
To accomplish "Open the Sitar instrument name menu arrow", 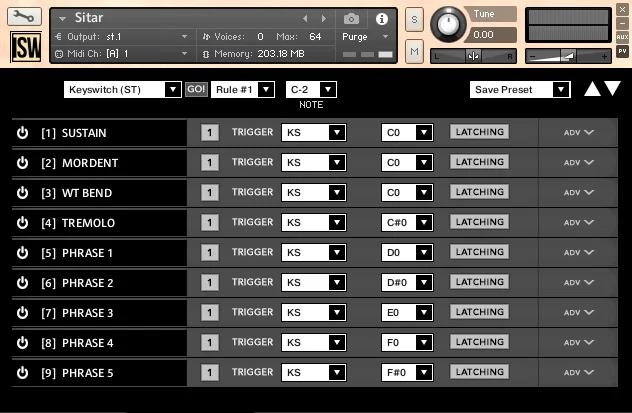I will point(62,19).
